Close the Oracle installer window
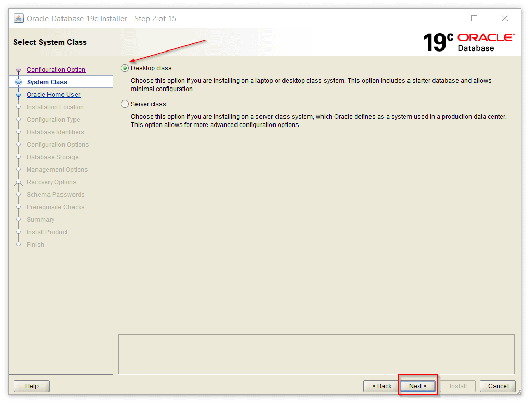The width and height of the screenshot is (532, 404). pos(504,18)
